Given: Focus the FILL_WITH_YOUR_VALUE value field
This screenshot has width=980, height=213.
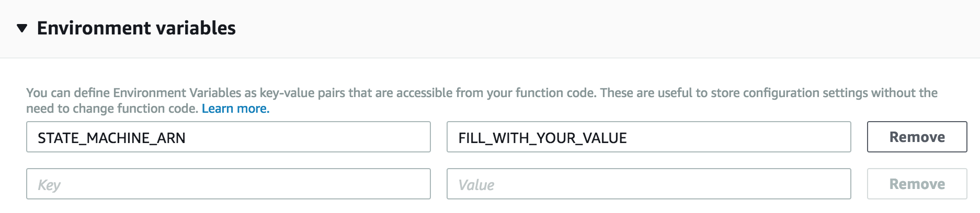Looking at the screenshot, I should click(x=648, y=137).
